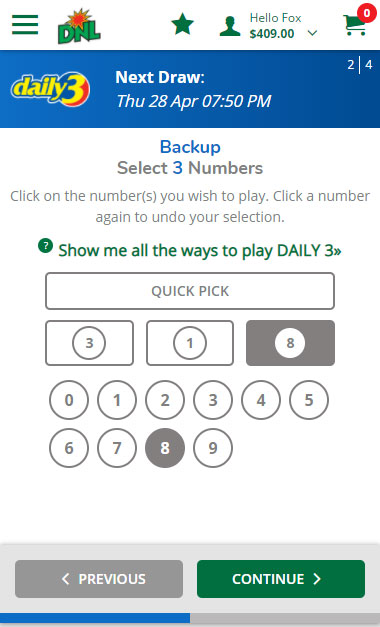
Task: Select the first slot showing 3
Action: tap(89, 343)
